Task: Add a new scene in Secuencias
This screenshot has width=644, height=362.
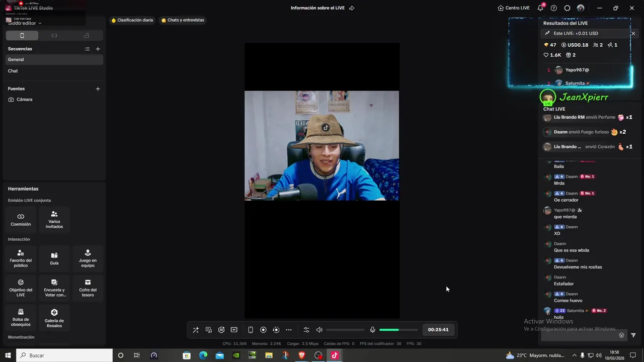Action: [x=98, y=49]
